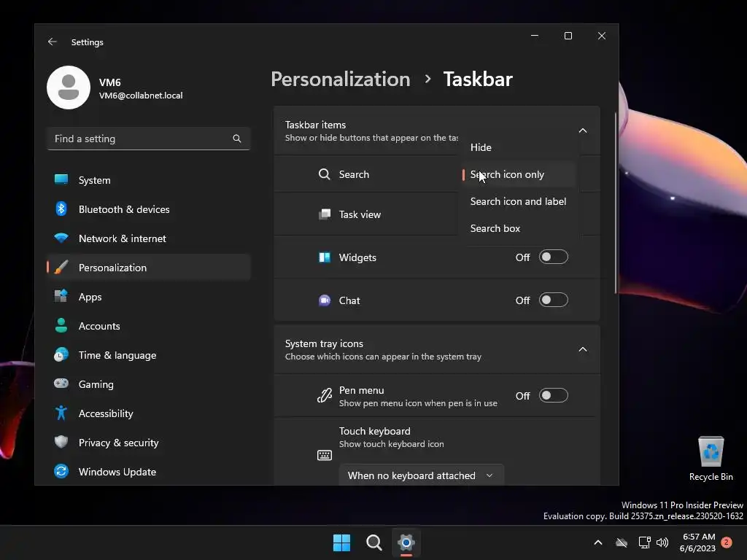Image resolution: width=747 pixels, height=560 pixels.
Task: Click the magnifier icon in Find a setting
Action: pos(237,139)
